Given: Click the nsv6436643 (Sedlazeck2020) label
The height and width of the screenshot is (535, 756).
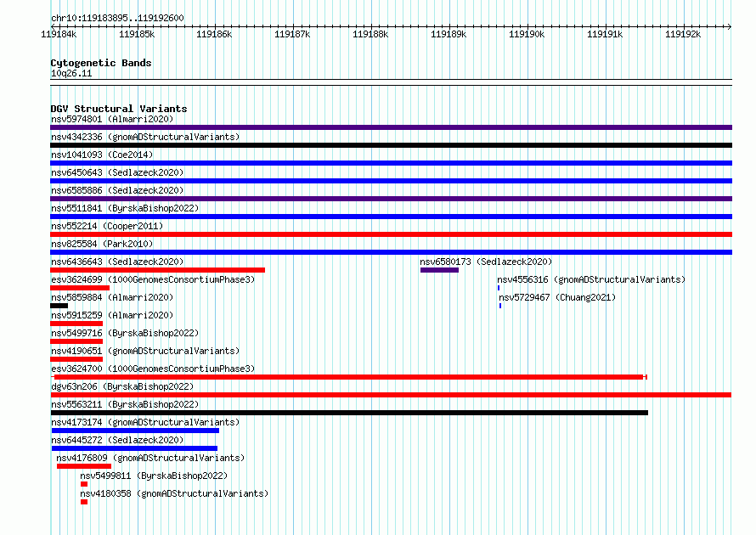Looking at the screenshot, I should click(x=117, y=262).
